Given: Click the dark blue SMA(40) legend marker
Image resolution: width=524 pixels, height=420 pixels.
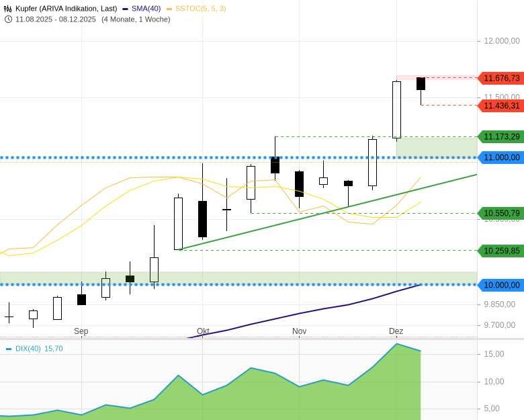Looking at the screenshot, I should pos(126,9).
